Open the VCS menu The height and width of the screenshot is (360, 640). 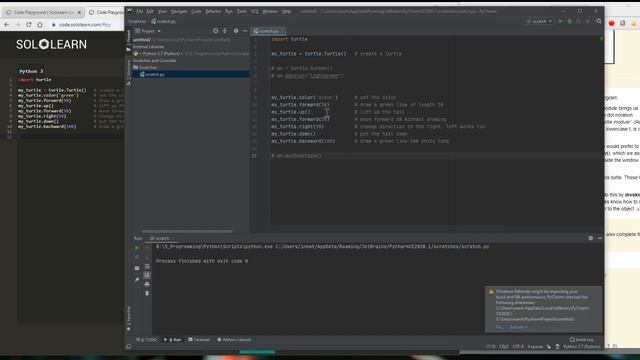[255, 11]
